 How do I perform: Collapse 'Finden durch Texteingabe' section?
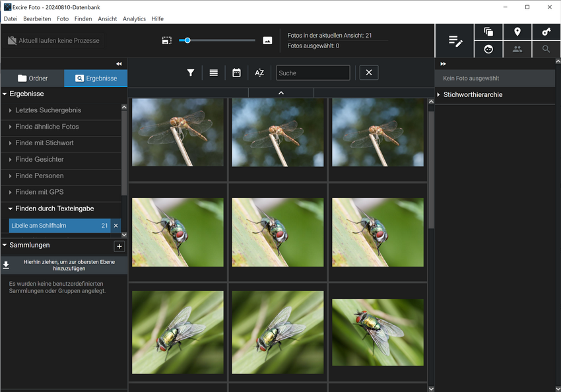coord(51,209)
